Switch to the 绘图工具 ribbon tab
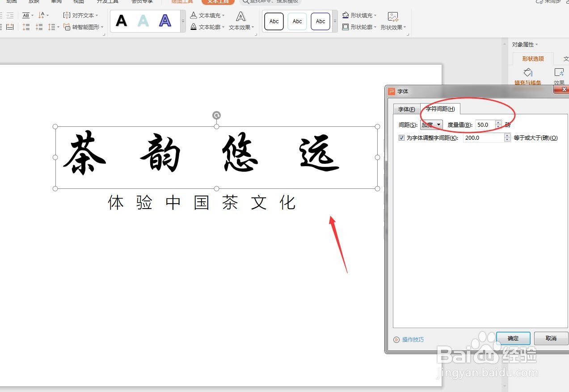This screenshot has width=569, height=392. (182, 2)
